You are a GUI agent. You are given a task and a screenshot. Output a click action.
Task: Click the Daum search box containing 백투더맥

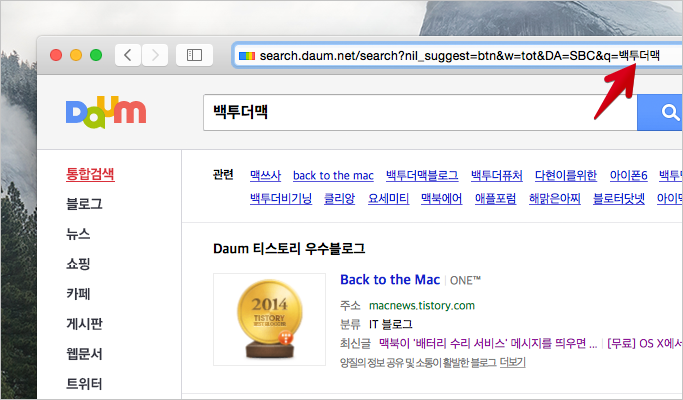pyautogui.click(x=420, y=112)
